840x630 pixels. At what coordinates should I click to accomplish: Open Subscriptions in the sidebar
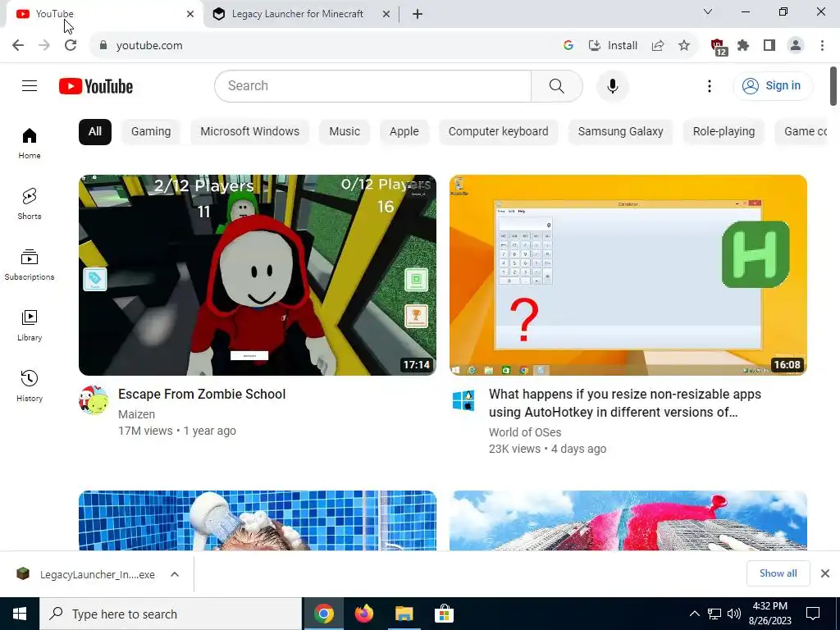pyautogui.click(x=30, y=265)
